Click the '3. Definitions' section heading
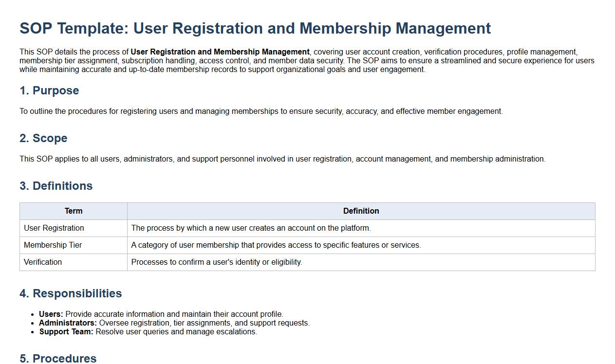Screen dimensions: 615x364 click(x=56, y=186)
